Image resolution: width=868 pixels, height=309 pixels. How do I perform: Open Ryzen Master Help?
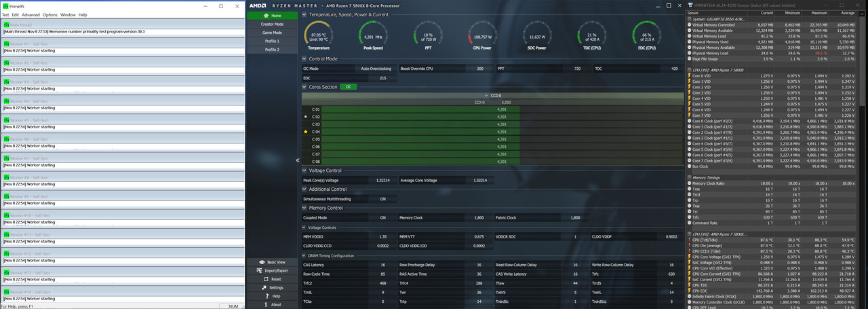tap(272, 296)
